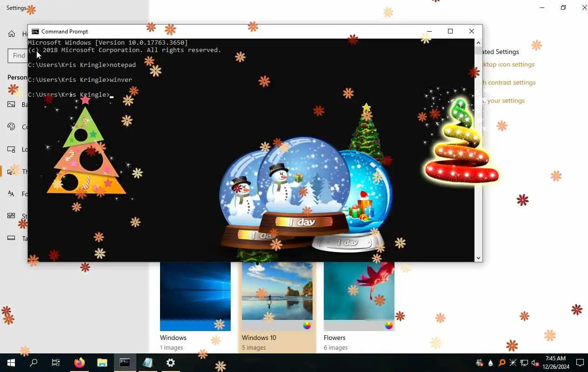
Task: Click the Command Prompt scrollbar thumb
Action: (x=478, y=51)
